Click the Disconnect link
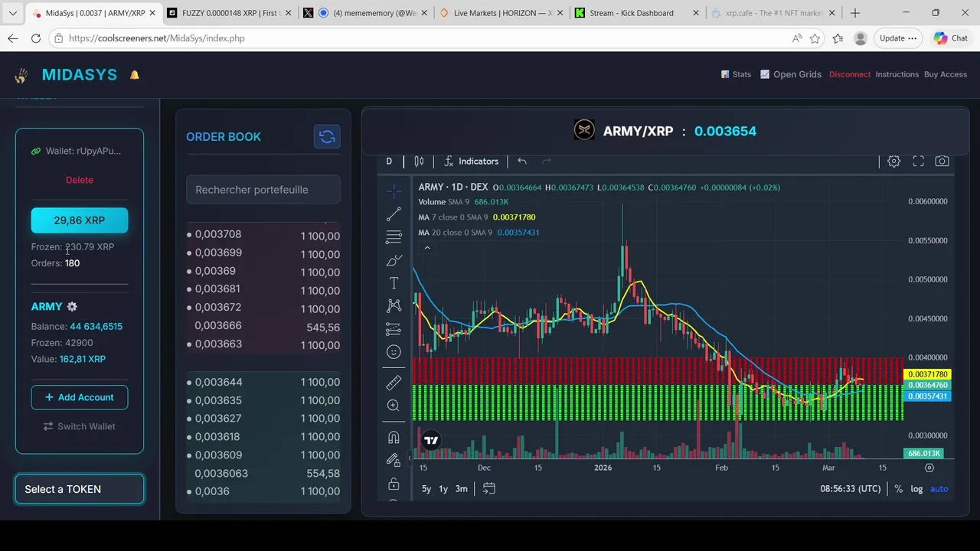The width and height of the screenshot is (980, 551). (850, 74)
